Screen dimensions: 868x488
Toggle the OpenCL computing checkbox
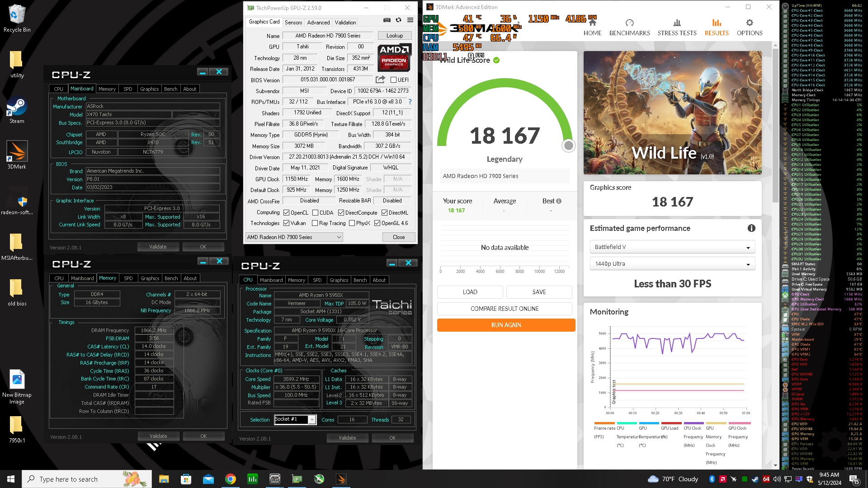(286, 212)
